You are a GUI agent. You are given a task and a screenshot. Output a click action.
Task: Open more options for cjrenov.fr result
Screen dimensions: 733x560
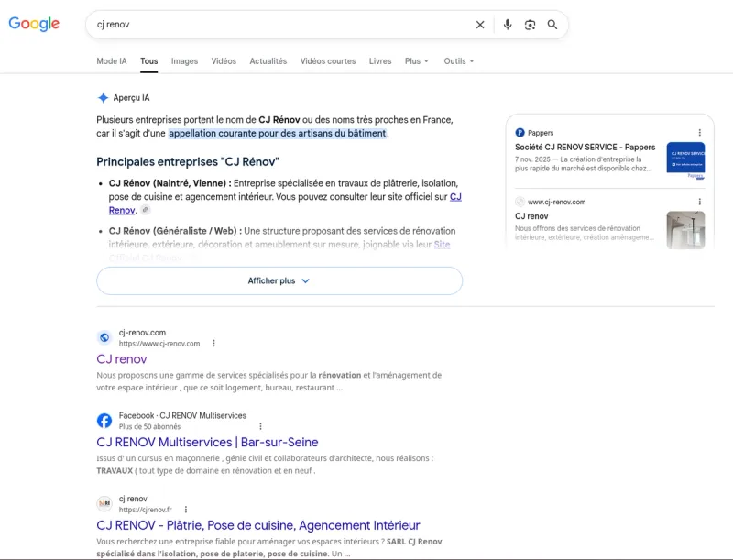point(186,510)
